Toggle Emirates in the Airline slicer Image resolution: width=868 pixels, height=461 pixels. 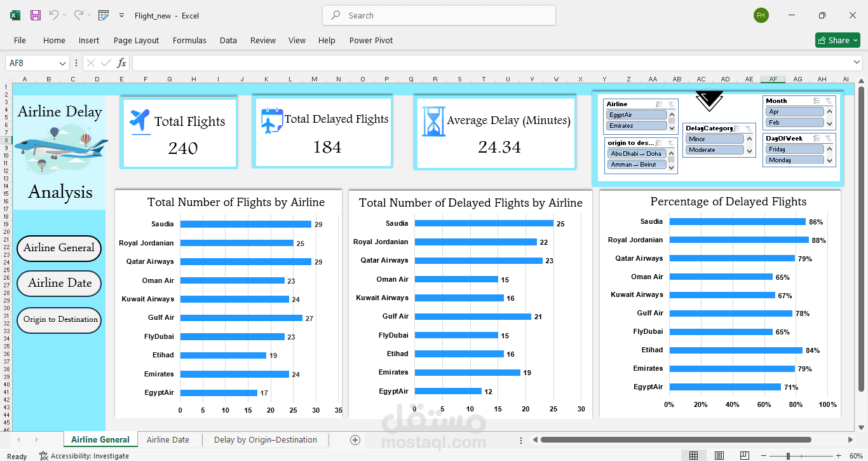[x=636, y=126]
